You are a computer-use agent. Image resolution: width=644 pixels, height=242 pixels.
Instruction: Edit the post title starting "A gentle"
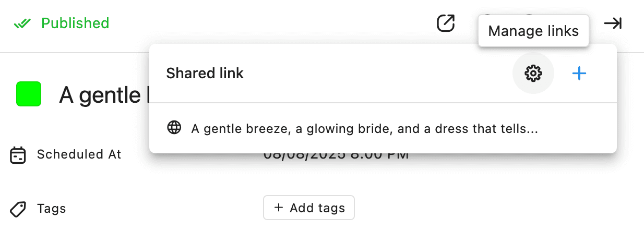point(100,94)
